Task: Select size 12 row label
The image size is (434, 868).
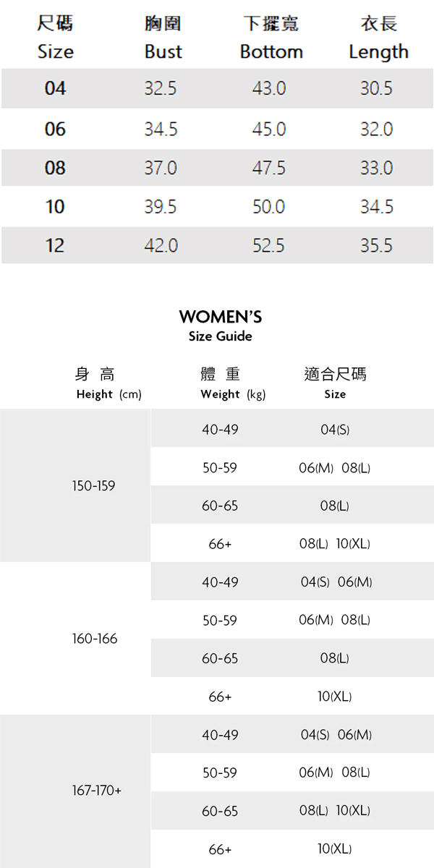Action: point(55,246)
